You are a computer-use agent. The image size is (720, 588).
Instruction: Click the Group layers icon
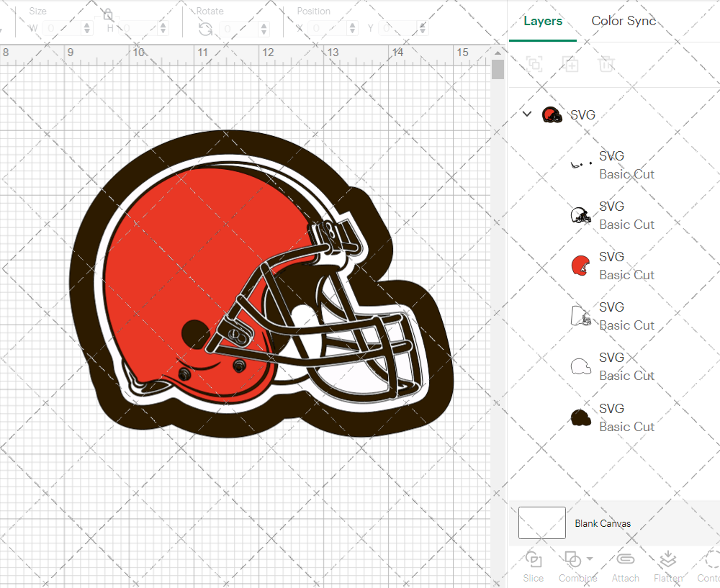tap(534, 63)
